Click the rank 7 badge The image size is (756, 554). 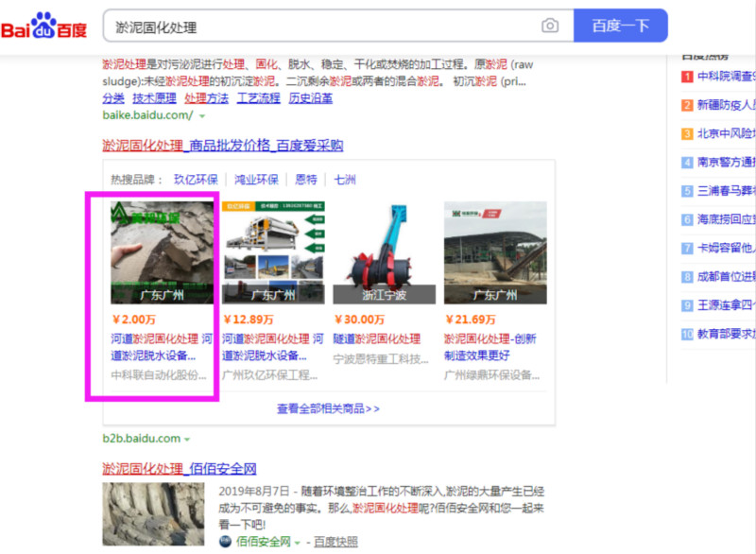coord(687,249)
